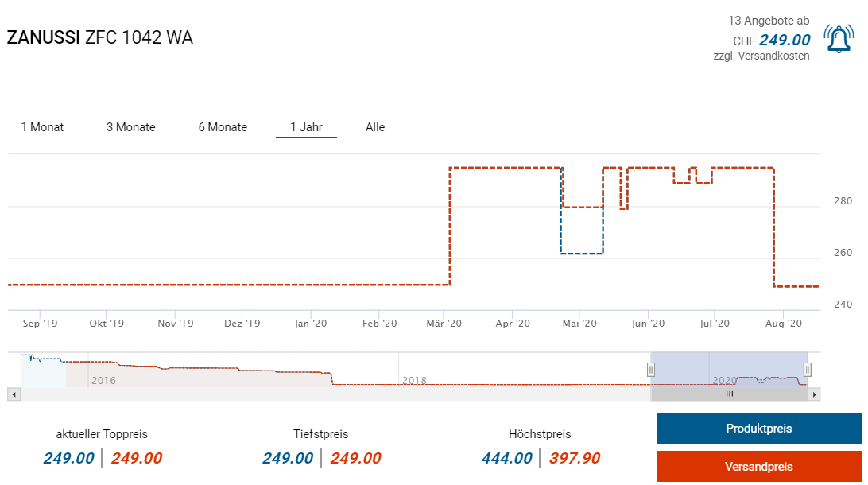Toggle the Versandpreis series
This screenshot has width=868, height=485.
(758, 467)
